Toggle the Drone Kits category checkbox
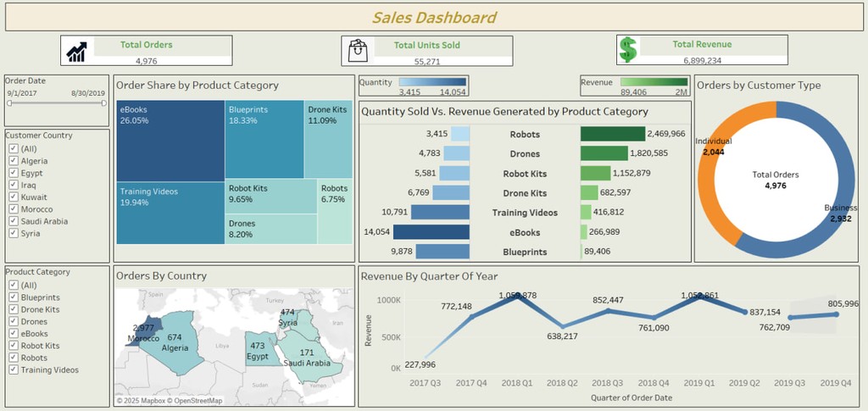 pyautogui.click(x=13, y=310)
